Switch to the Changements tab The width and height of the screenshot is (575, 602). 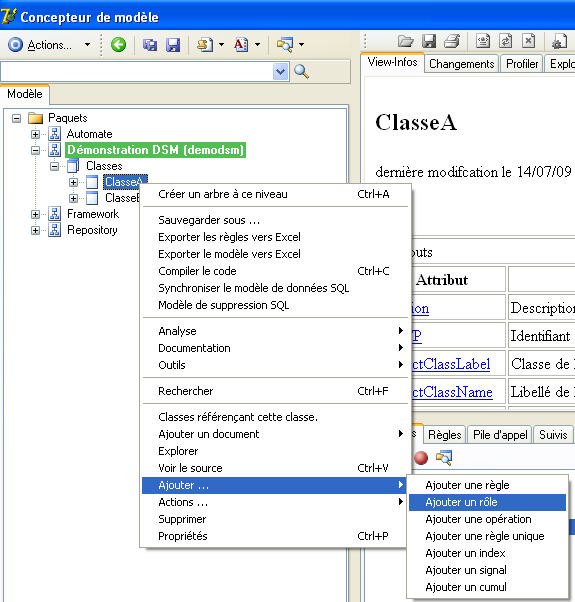point(461,64)
